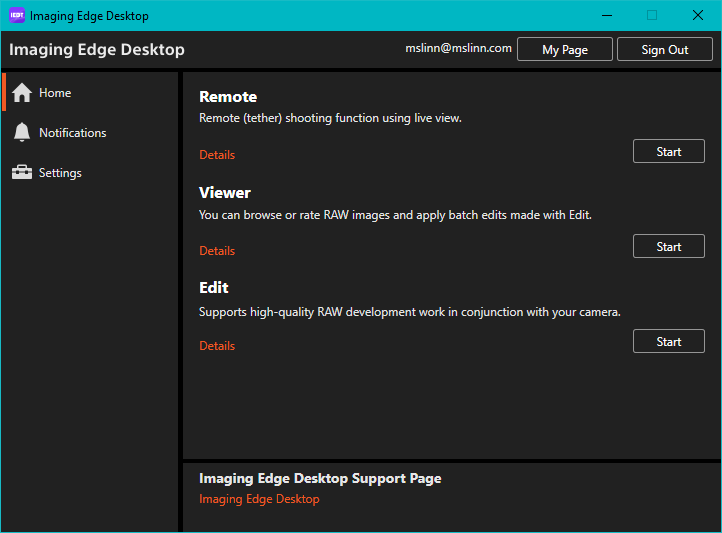This screenshot has width=722, height=533.
Task: Click the Notifications bell icon
Action: pyautogui.click(x=22, y=133)
